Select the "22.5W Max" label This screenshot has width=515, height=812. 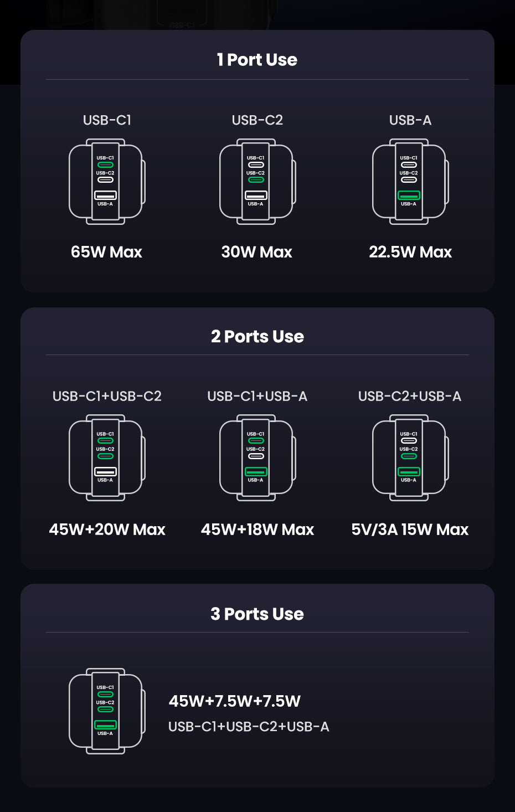410,252
